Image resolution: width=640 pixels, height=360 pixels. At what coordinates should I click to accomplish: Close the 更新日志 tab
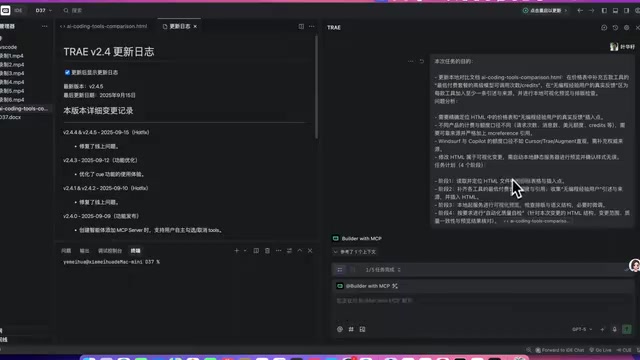pos(195,26)
